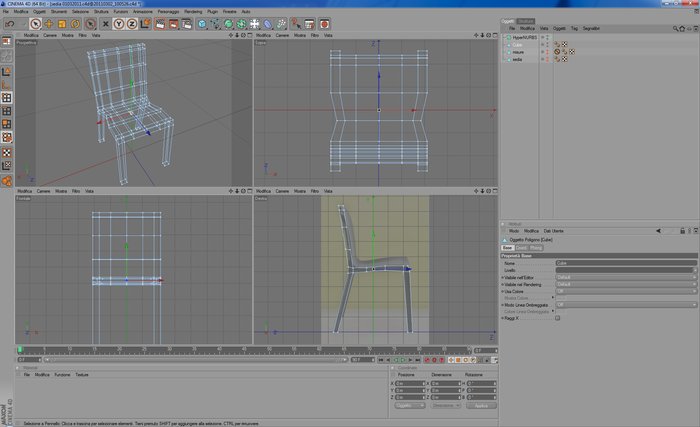The image size is (700, 427).
Task: Open Modo Linea Ombreggiata dropdown
Action: click(626, 305)
